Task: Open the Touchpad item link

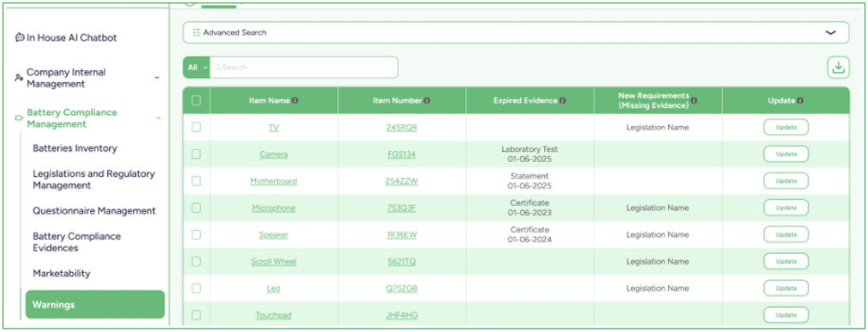Action: click(274, 315)
